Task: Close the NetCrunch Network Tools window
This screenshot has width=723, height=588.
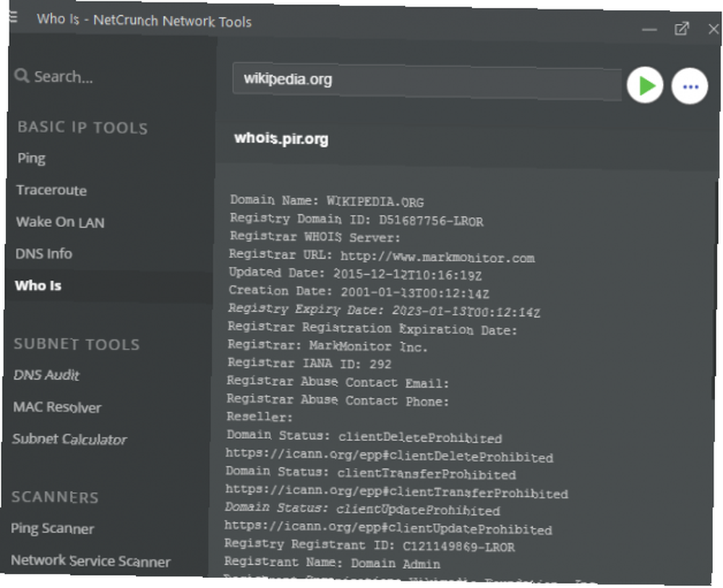Action: point(713,29)
